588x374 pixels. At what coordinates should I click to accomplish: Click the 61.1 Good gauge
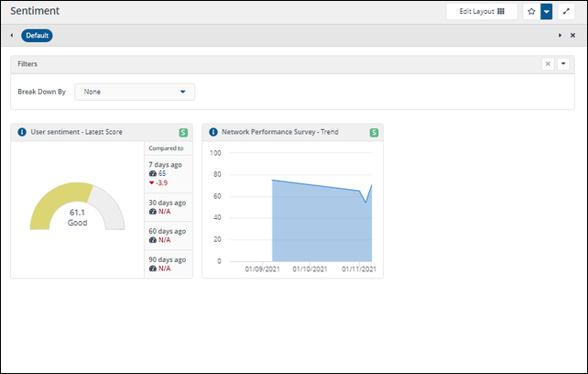click(77, 206)
